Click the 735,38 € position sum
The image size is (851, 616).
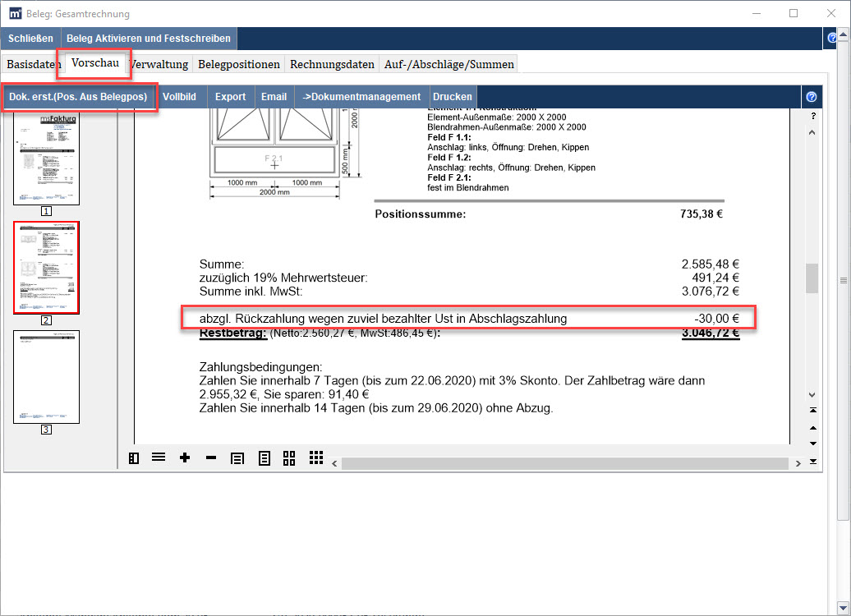[701, 214]
